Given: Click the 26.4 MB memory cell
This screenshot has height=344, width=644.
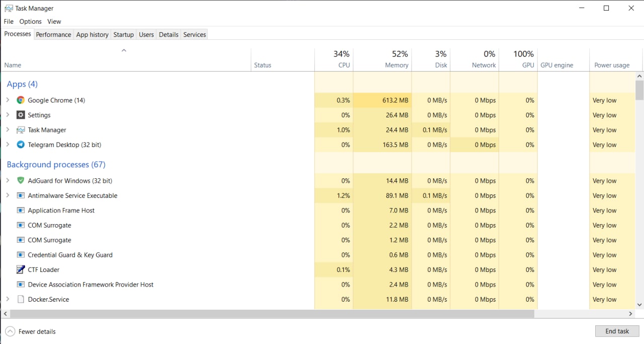Looking at the screenshot, I should (x=382, y=115).
